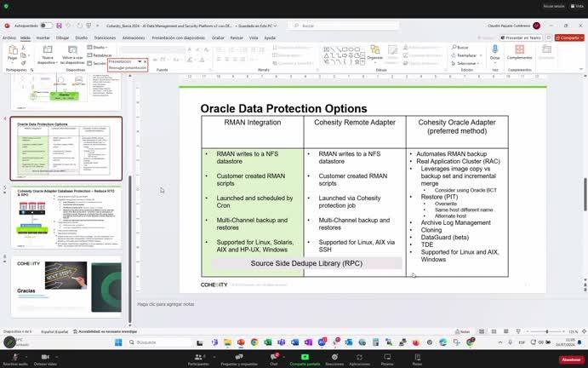This screenshot has width=588, height=368.
Task: Open Chrome from the taskbar
Action: 254,342
